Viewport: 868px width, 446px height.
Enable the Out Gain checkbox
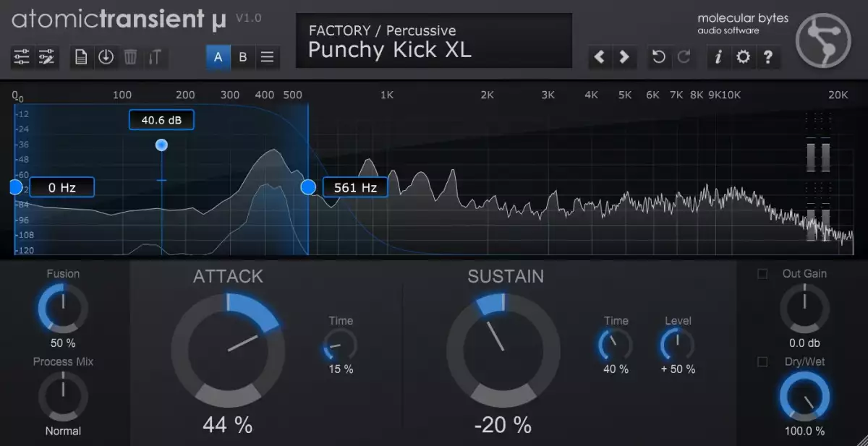tap(762, 274)
